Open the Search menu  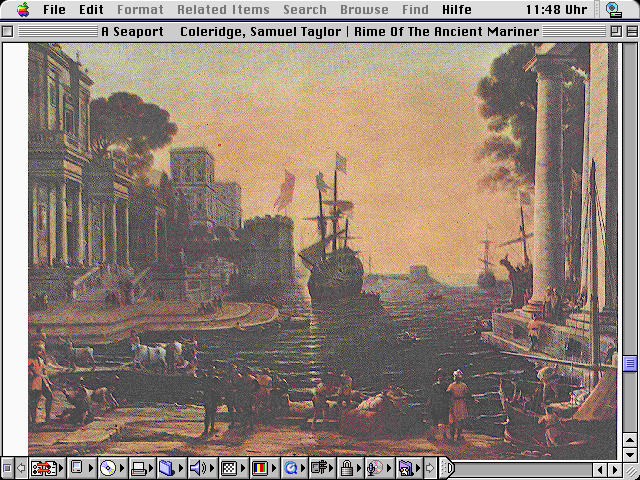(305, 9)
